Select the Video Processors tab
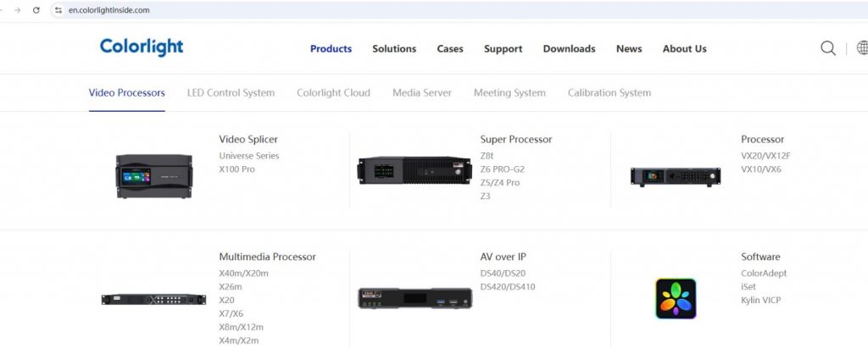Image resolution: width=868 pixels, height=354 pixels. pos(127,93)
